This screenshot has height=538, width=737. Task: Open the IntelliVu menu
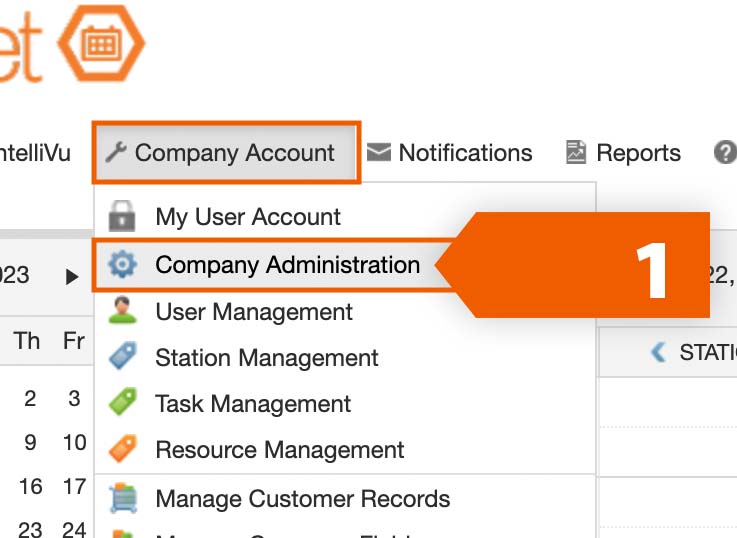[x=35, y=153]
